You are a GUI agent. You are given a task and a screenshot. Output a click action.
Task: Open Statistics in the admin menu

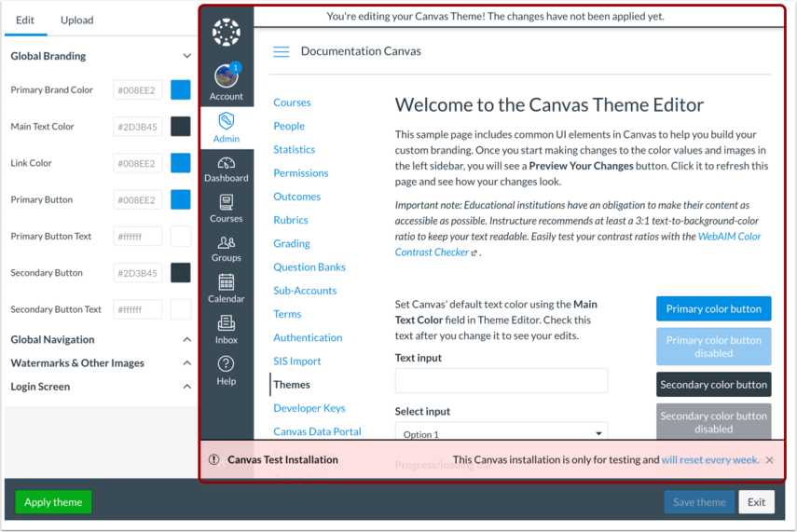click(x=295, y=149)
